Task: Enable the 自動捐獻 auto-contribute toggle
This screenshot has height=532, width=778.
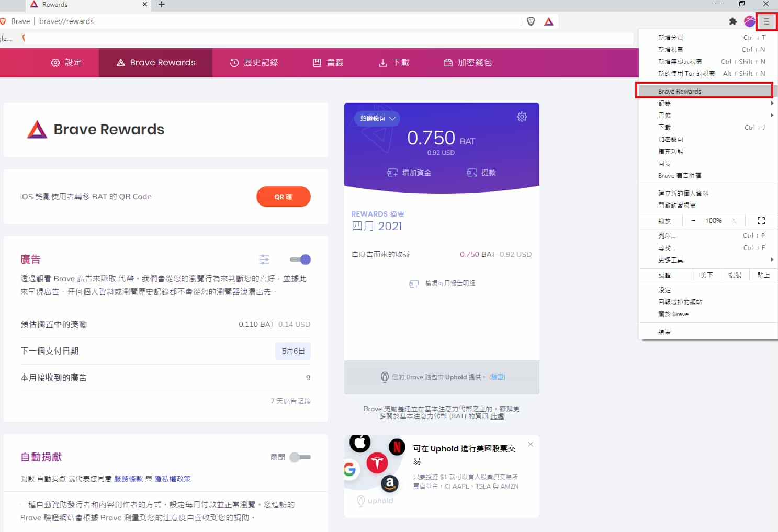Action: 300,457
